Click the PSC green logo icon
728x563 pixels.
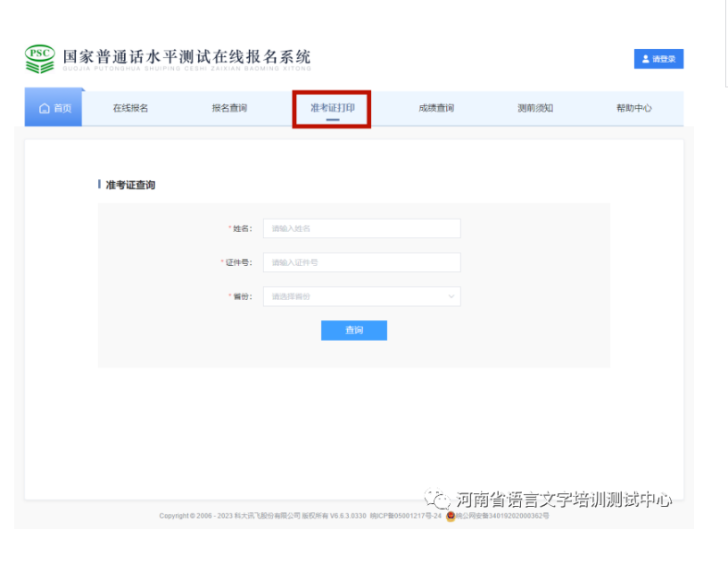(39, 59)
